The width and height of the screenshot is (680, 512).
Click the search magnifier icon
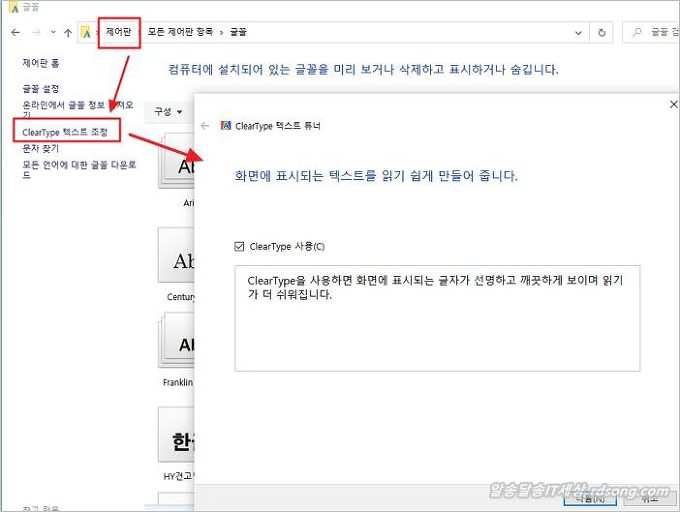point(637,33)
